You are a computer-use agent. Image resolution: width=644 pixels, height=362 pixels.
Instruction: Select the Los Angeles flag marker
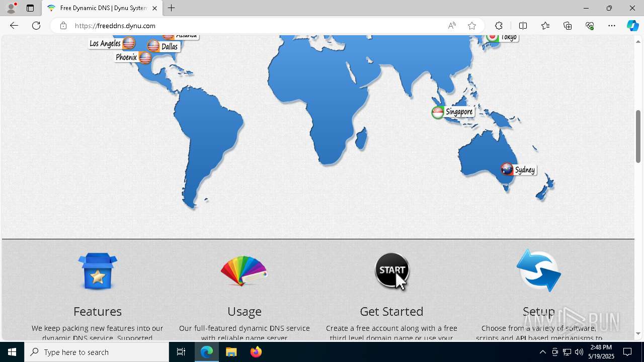[x=129, y=43]
